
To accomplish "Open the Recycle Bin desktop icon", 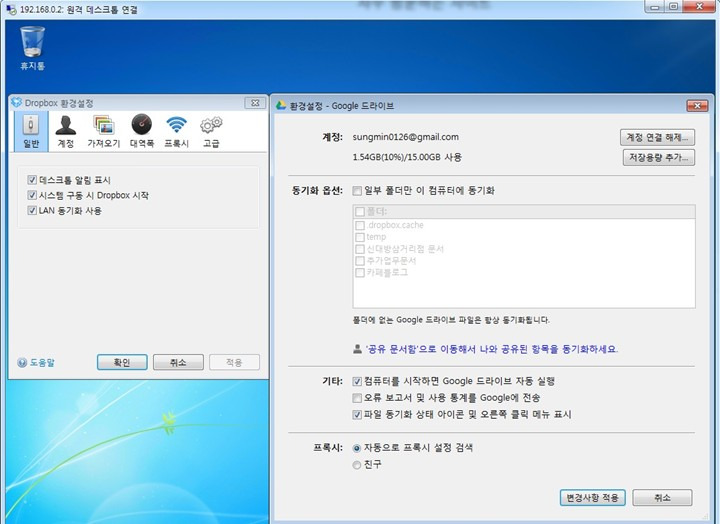I will point(33,48).
